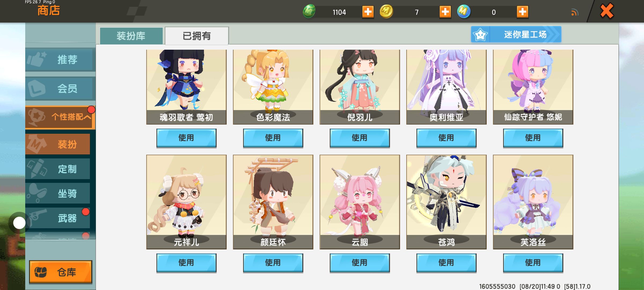
Task: Open the 坐骑 mounts category
Action: coord(58,193)
